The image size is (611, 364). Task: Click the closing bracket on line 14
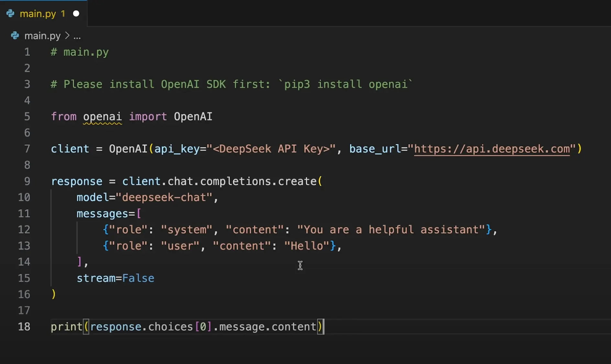pyautogui.click(x=80, y=262)
